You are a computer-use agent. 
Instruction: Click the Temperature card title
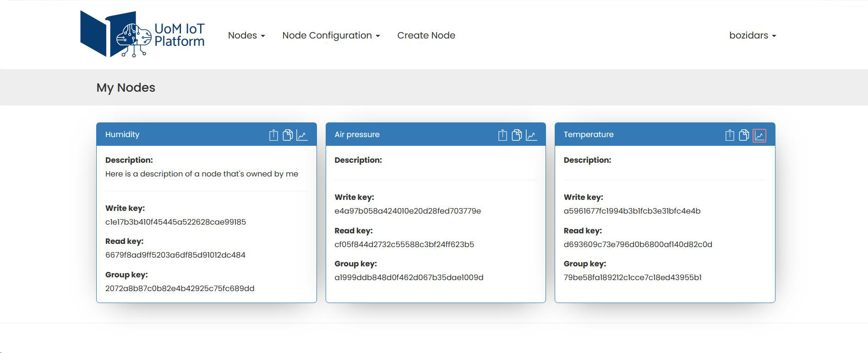point(588,134)
